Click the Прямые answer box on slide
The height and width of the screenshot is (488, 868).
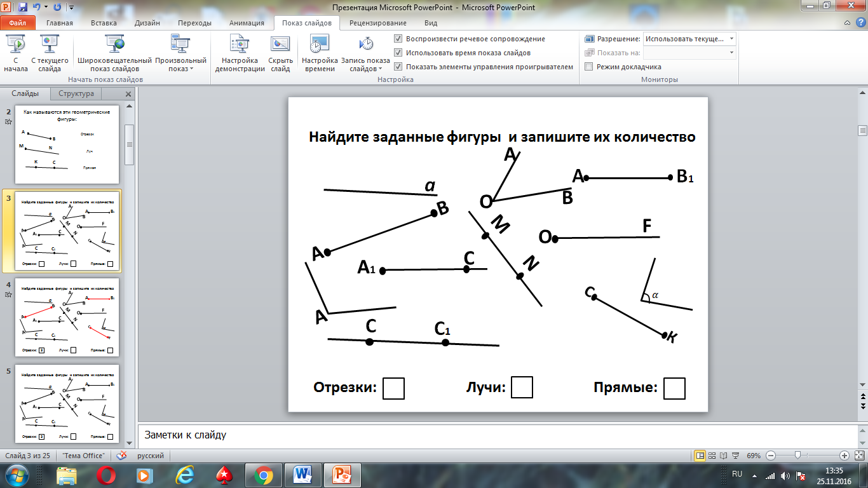[674, 388]
